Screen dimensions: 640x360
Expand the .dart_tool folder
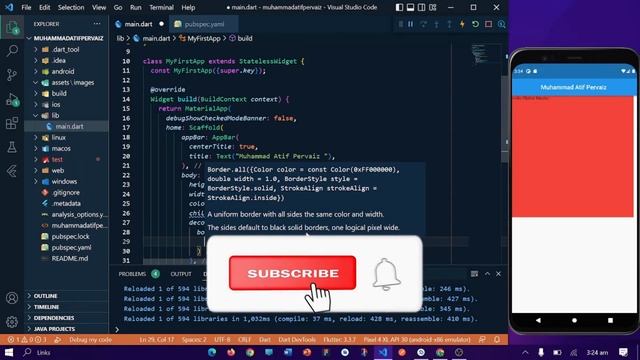(66, 49)
